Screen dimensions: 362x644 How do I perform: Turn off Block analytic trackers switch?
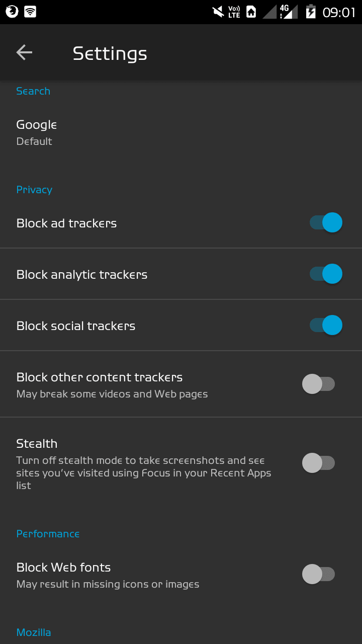tap(326, 274)
